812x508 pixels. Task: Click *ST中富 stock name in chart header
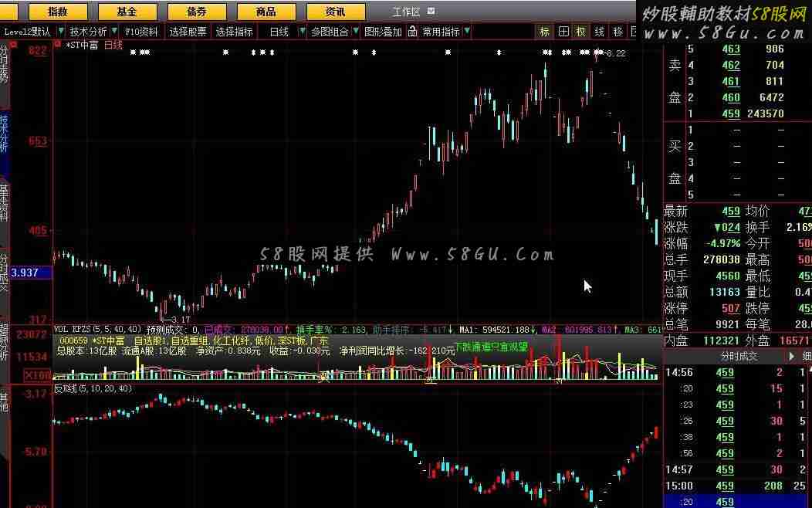[82, 46]
